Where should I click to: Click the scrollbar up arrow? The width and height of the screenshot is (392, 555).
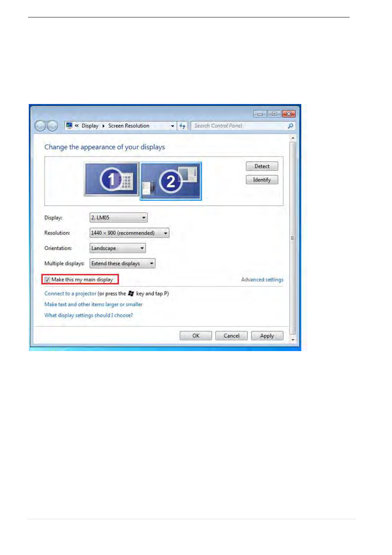click(293, 138)
